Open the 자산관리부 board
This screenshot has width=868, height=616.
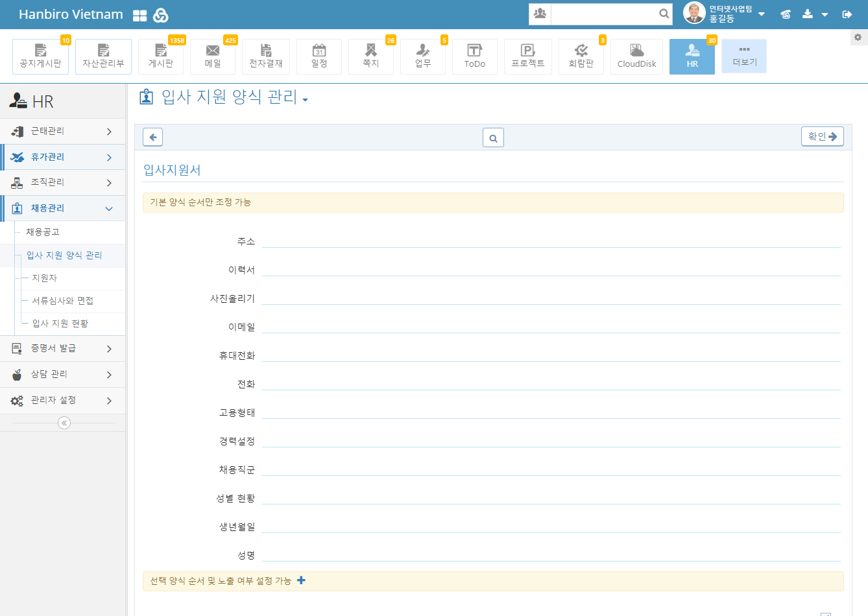103,56
